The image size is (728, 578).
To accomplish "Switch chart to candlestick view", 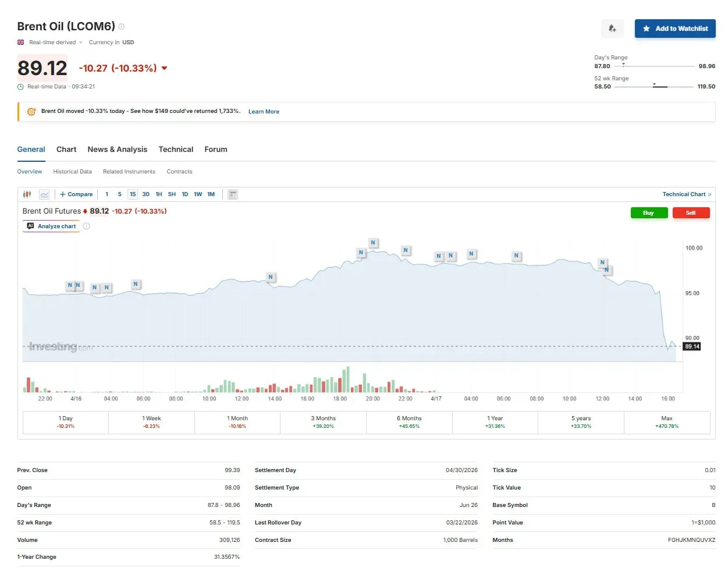I will coord(27,194).
